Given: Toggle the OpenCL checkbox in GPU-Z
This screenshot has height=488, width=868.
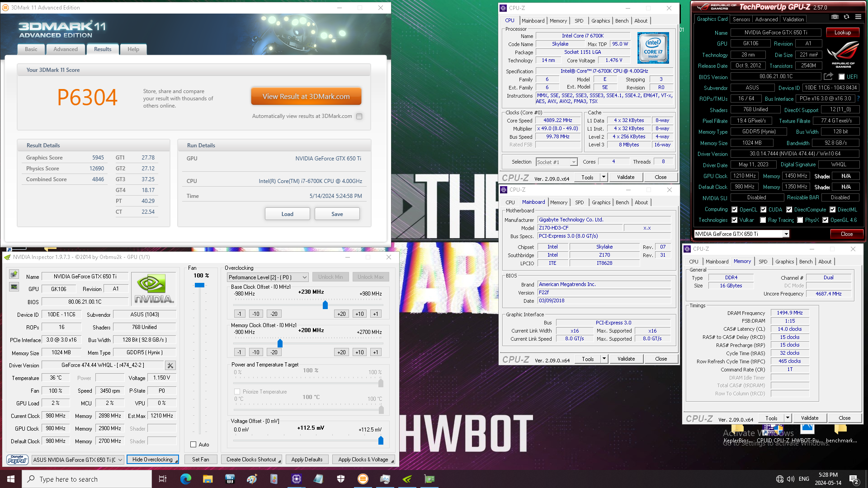Looking at the screenshot, I should click(x=735, y=210).
